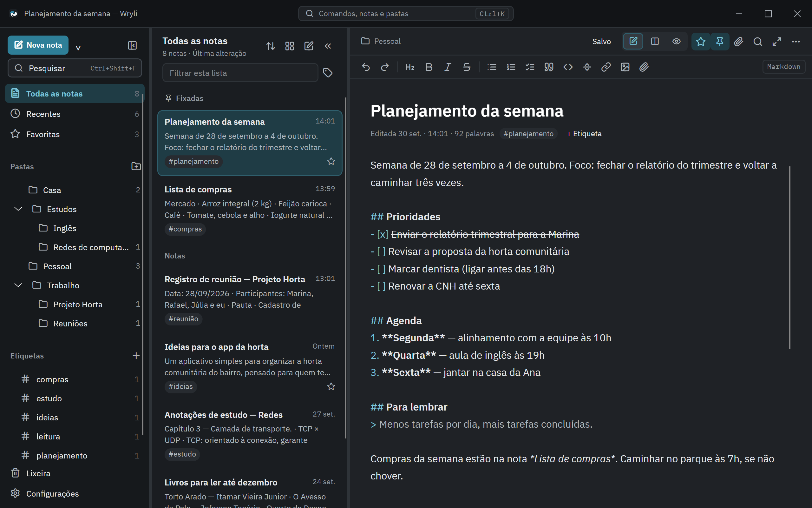Collapse the Estudos folder

pos(18,209)
